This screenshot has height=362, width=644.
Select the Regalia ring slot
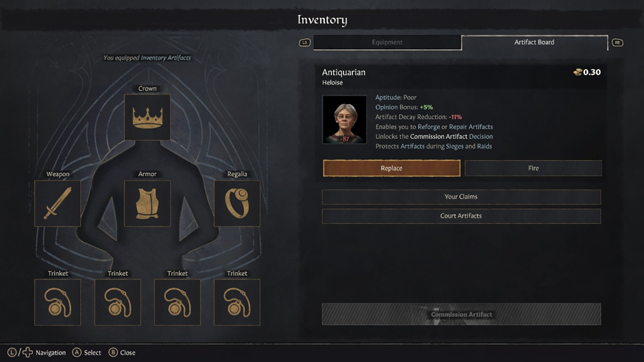[237, 203]
